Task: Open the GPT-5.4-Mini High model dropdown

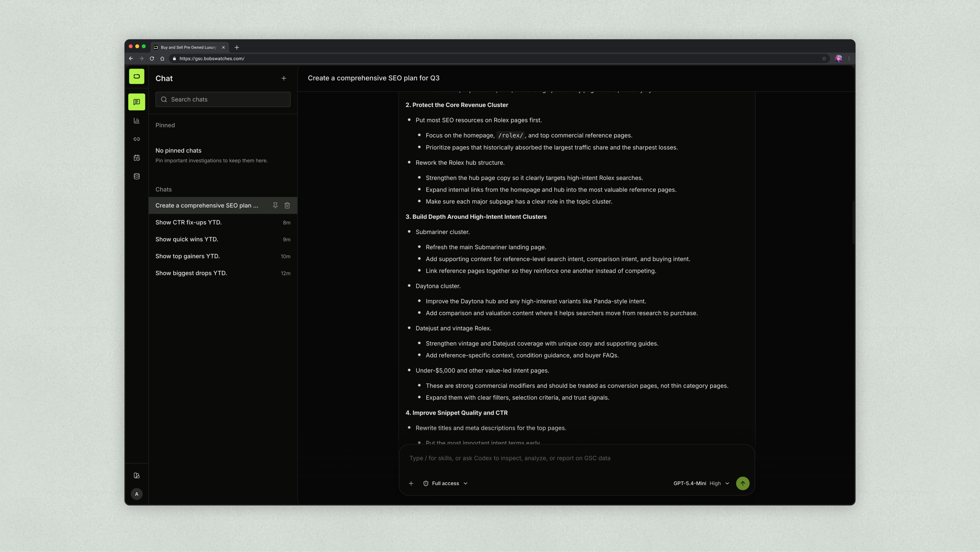Action: click(701, 484)
